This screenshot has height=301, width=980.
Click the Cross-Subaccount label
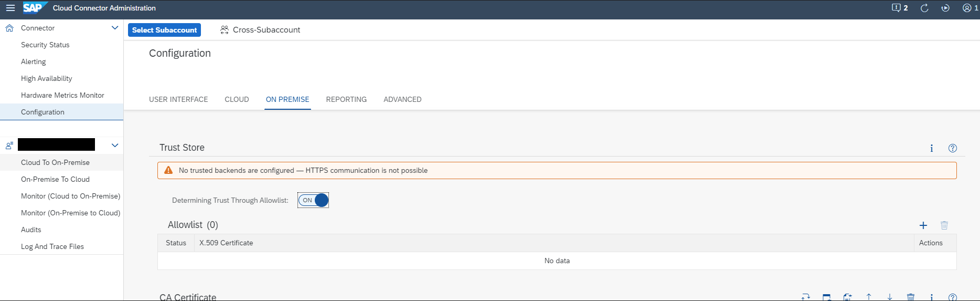pos(267,30)
